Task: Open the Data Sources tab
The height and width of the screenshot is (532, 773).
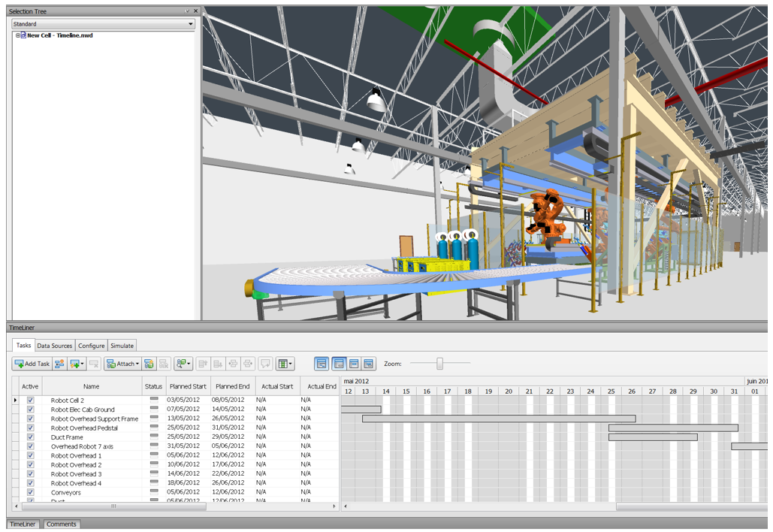Action: click(54, 346)
